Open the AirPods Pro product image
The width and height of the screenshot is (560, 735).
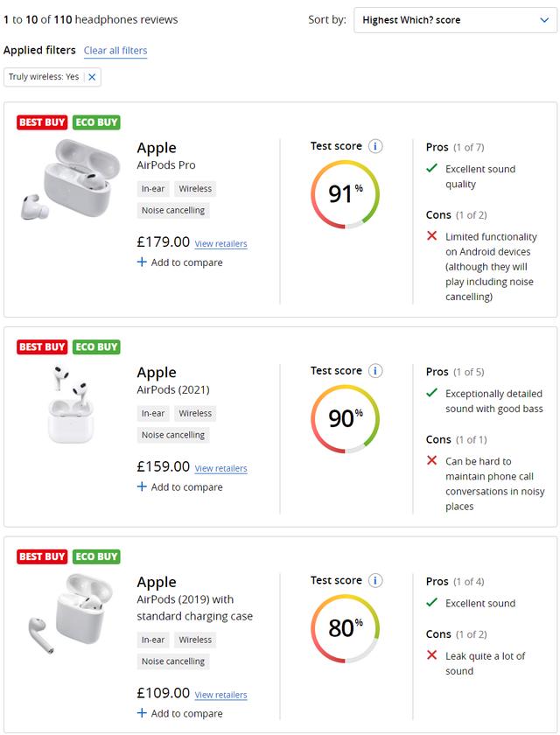coord(68,179)
